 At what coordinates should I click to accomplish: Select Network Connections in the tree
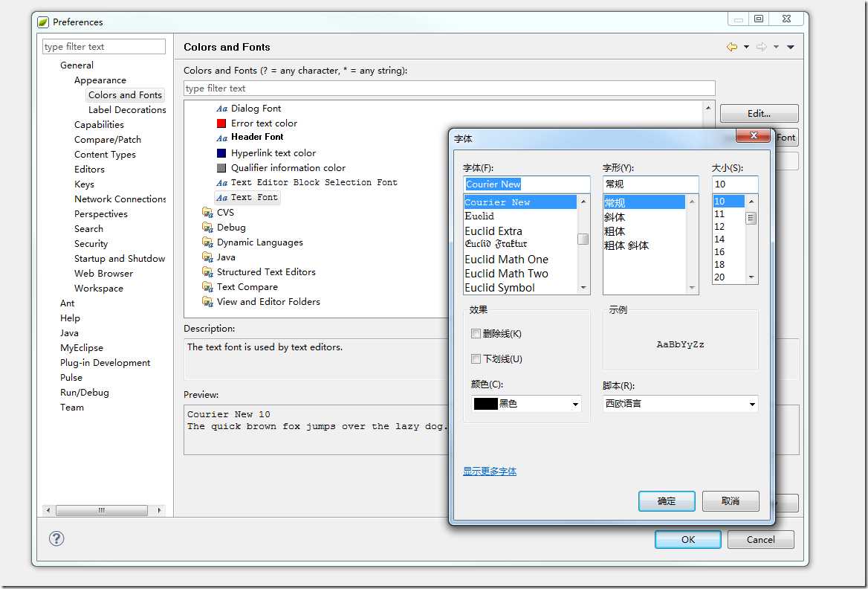pos(120,199)
